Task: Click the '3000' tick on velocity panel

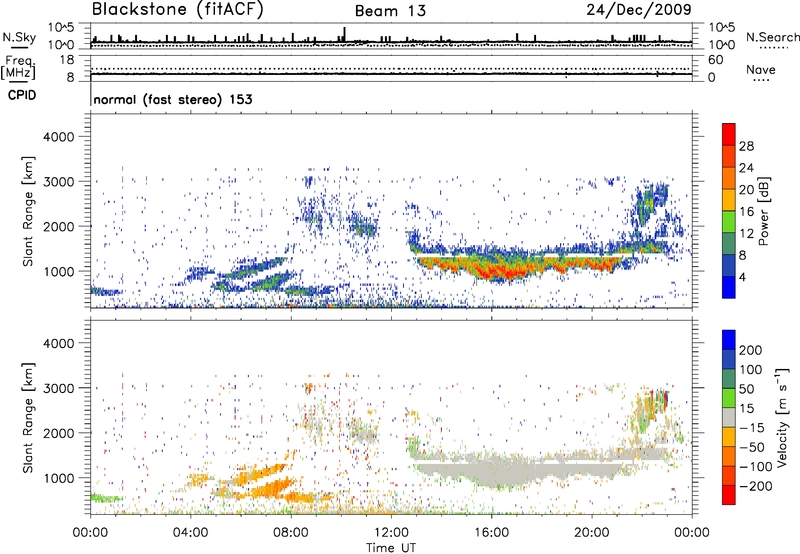Action: 58,388
